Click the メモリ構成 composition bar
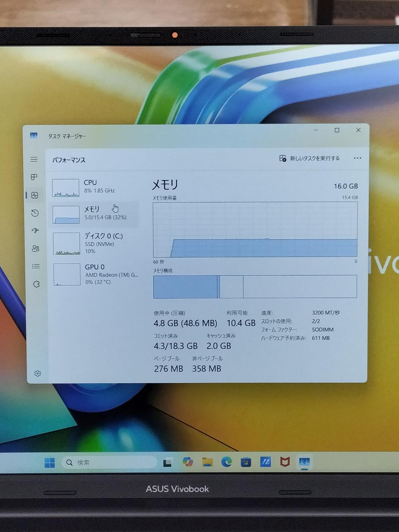 coord(255,287)
